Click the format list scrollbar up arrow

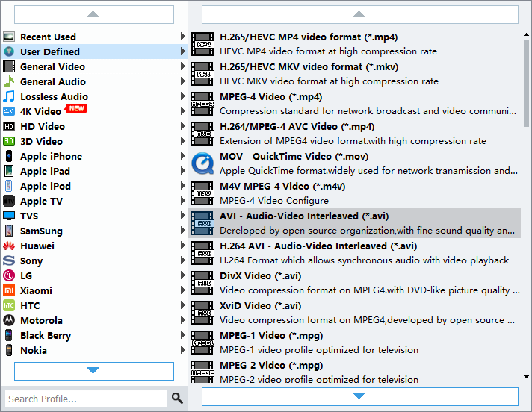pos(526,34)
